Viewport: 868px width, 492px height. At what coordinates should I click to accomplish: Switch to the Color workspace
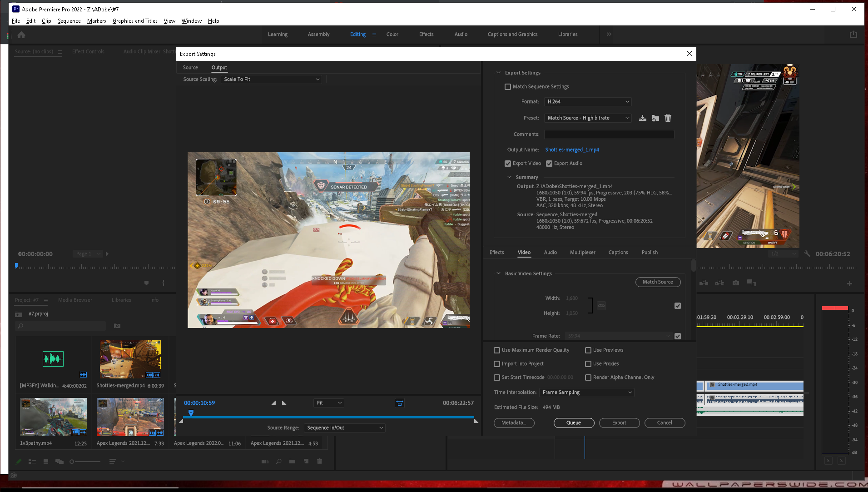click(392, 35)
